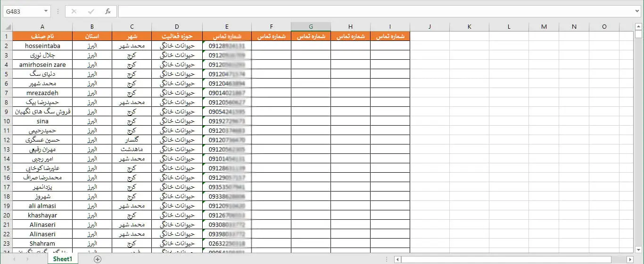
Task: Select column M header
Action: click(544, 27)
